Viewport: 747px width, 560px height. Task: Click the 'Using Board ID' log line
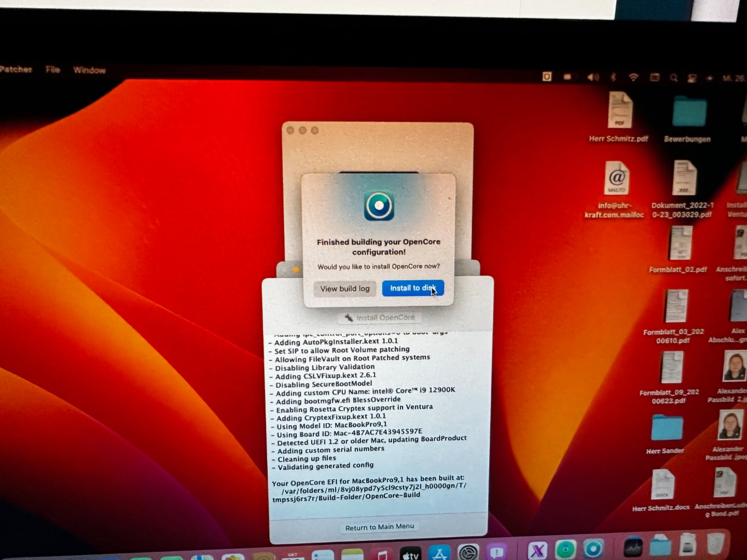(347, 433)
